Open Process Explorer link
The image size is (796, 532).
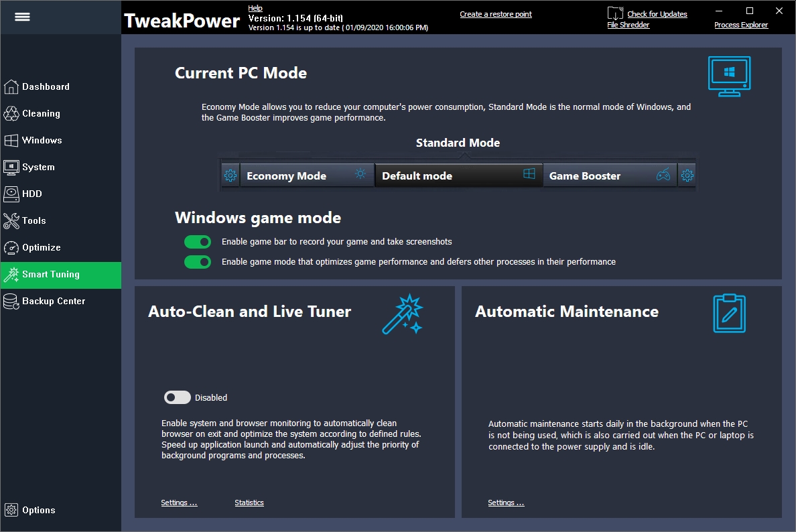(x=740, y=25)
